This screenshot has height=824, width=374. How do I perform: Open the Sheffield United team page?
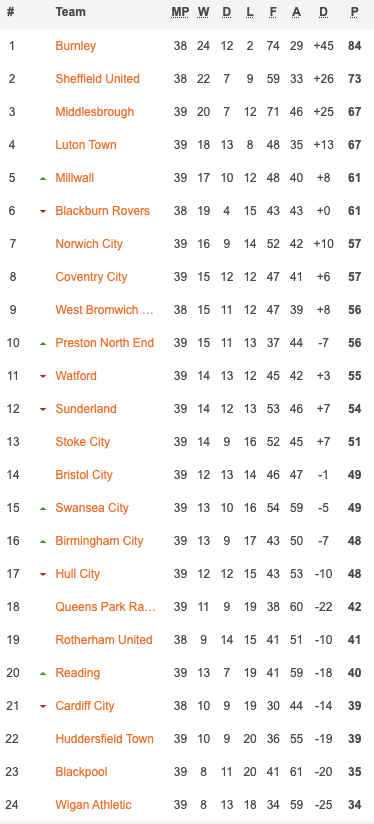tap(97, 79)
